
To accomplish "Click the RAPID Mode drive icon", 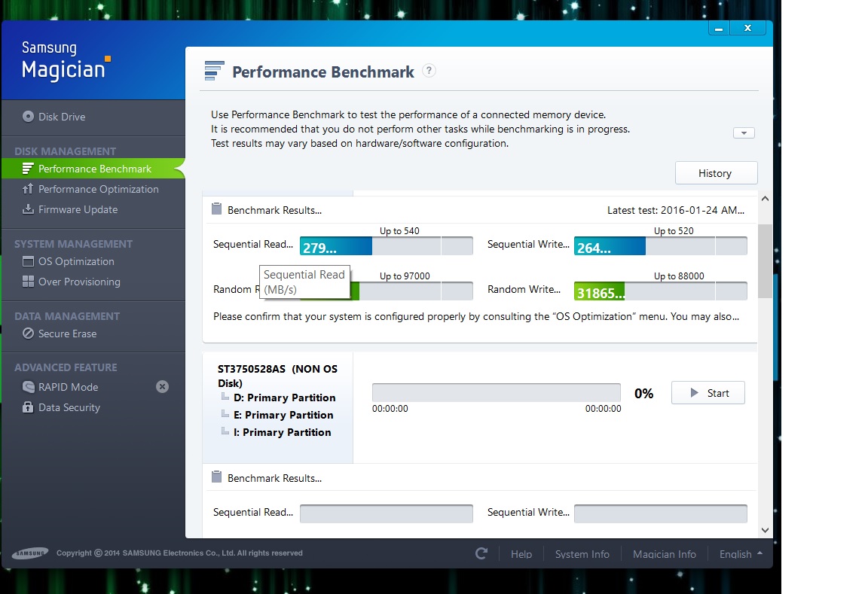I will pos(28,387).
